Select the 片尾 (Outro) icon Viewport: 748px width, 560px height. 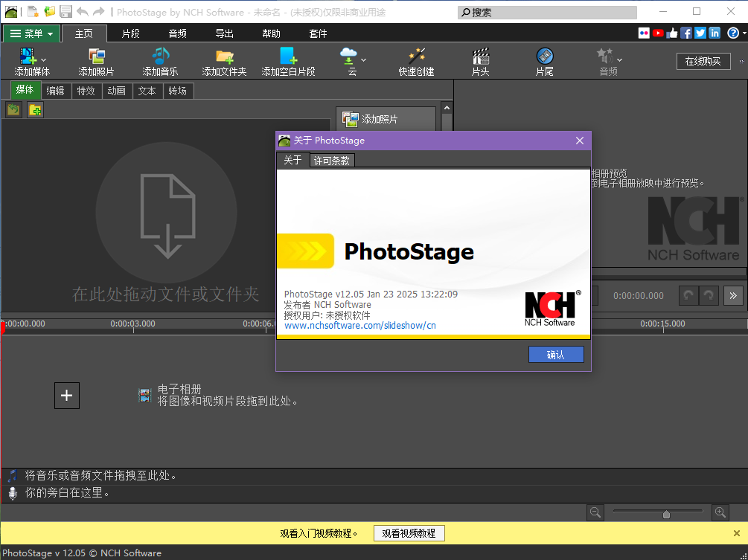click(544, 60)
